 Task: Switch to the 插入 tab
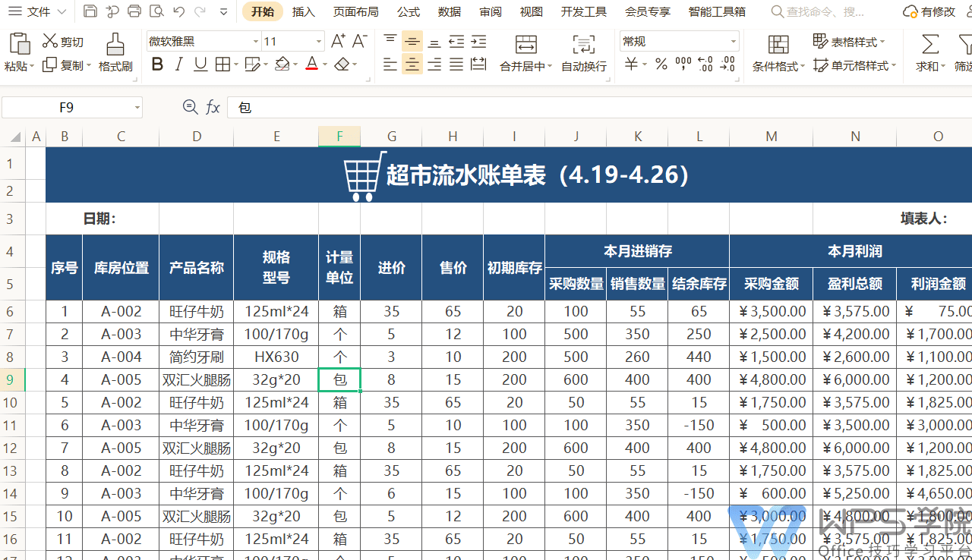tap(304, 11)
